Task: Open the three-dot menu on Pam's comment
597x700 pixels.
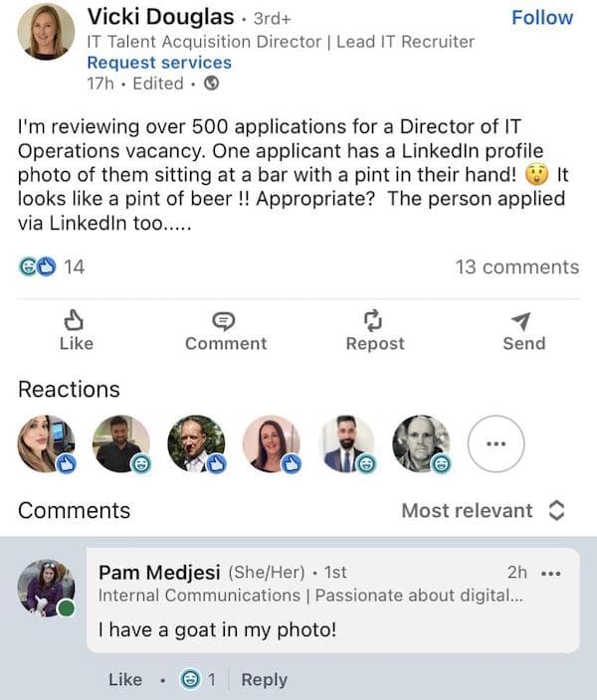Action: (550, 573)
